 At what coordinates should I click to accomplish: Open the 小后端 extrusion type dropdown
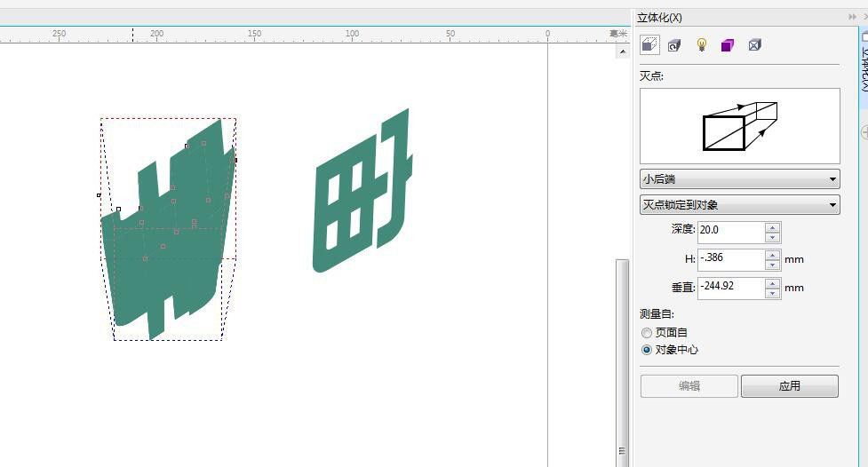(739, 179)
